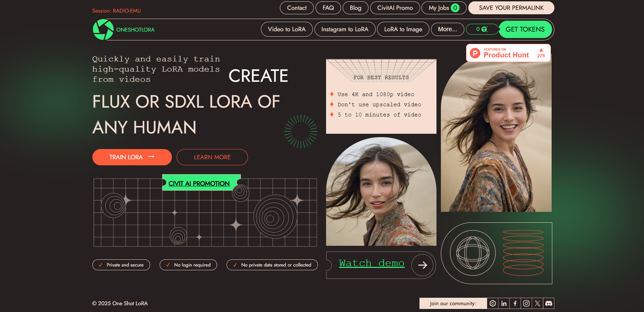
Task: Select LoRA to Image in navigation
Action: (x=403, y=29)
